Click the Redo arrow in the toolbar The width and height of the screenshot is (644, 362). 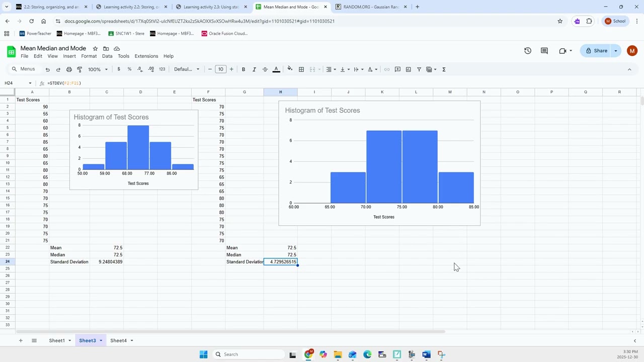(x=58, y=69)
